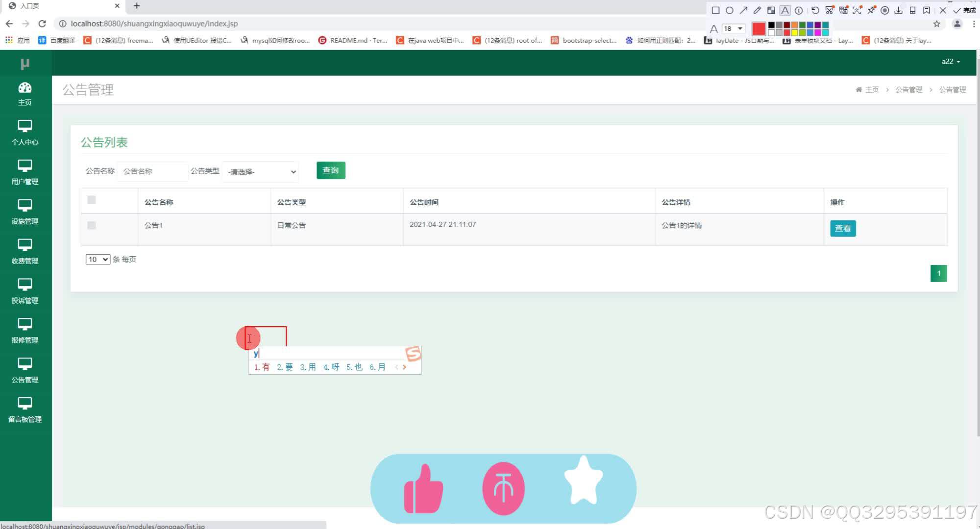Pick the yellow color swatch
Screen dimensions: 980x529
pos(794,33)
